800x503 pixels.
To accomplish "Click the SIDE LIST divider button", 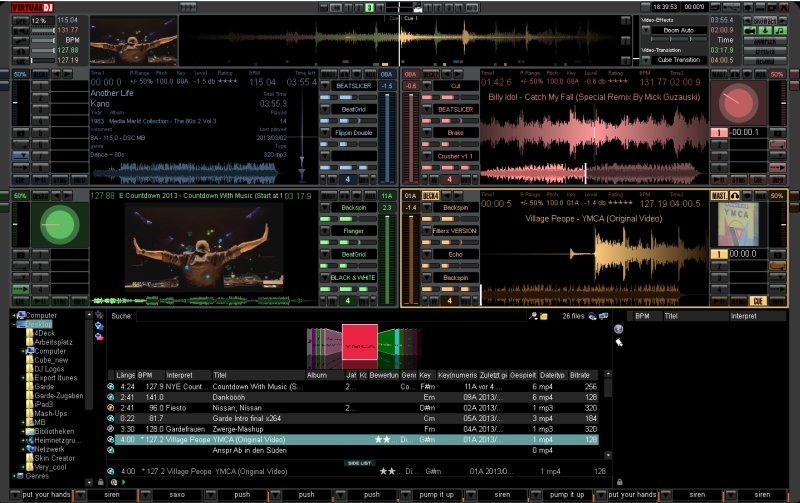I will [360, 463].
